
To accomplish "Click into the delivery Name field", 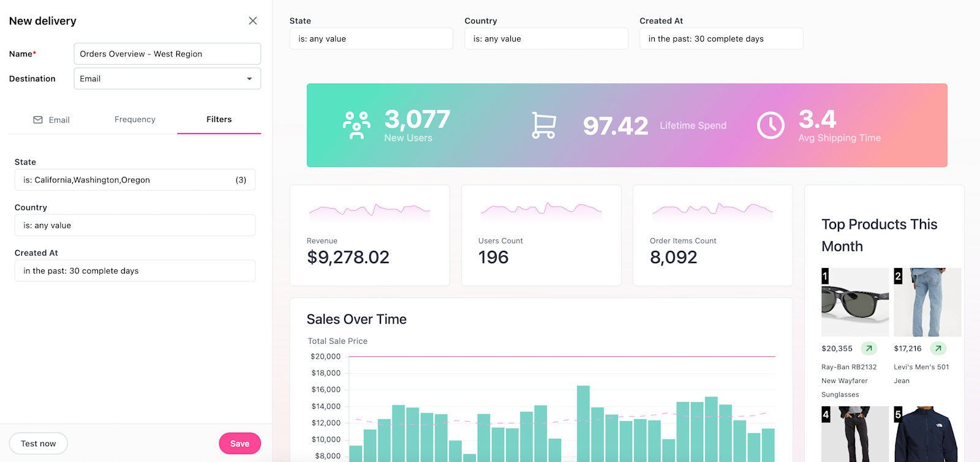I will pyautogui.click(x=167, y=54).
